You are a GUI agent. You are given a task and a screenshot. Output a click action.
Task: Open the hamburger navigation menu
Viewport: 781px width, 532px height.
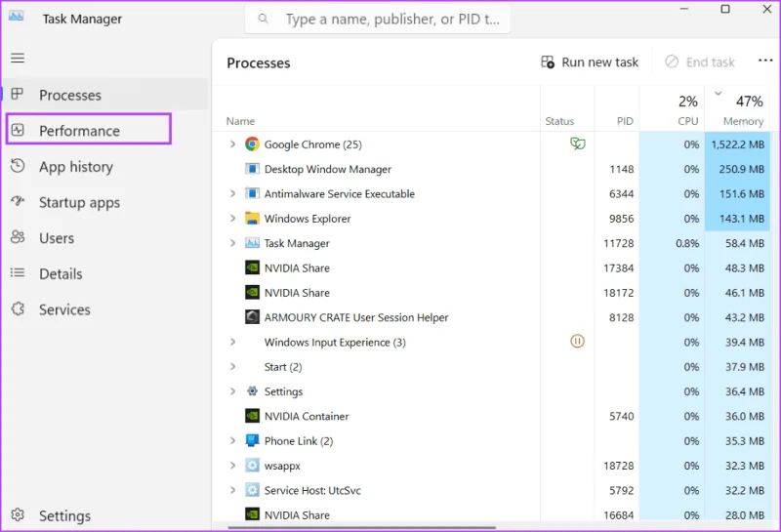point(18,58)
